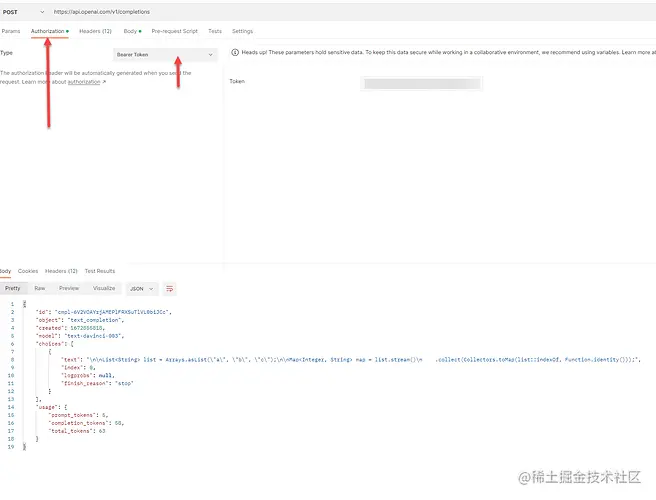The image size is (656, 500).
Task: Click the "text_completion" object value
Action: 94,320
